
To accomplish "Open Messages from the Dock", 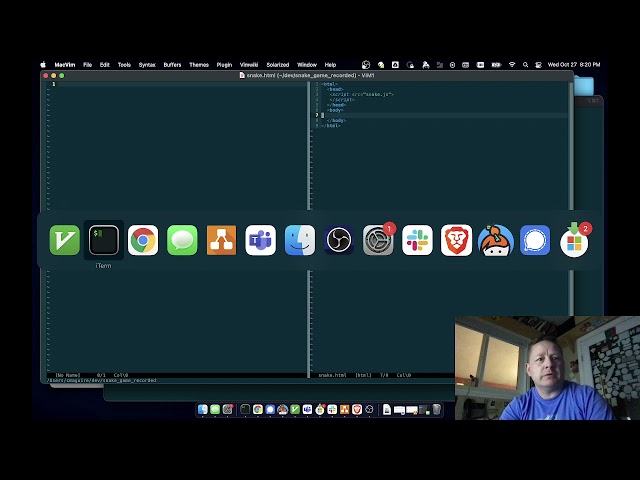I will [x=215, y=409].
